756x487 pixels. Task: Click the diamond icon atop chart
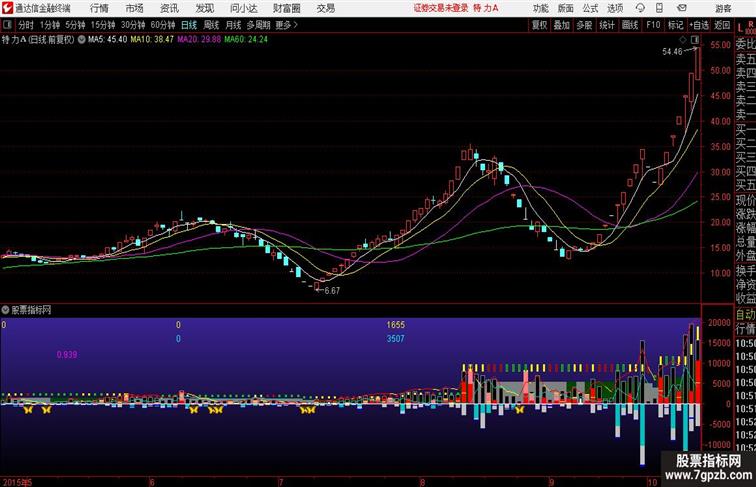[x=682, y=40]
